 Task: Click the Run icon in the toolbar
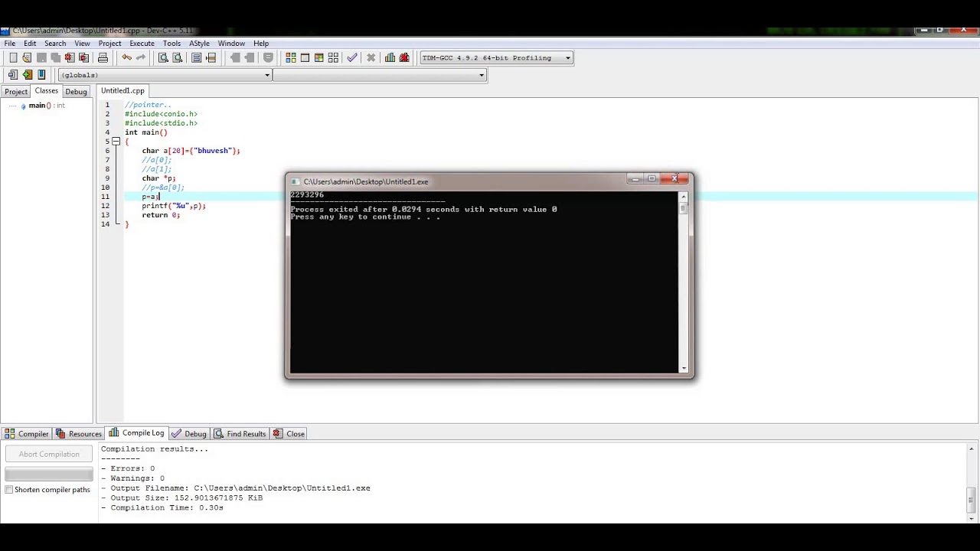pos(305,57)
